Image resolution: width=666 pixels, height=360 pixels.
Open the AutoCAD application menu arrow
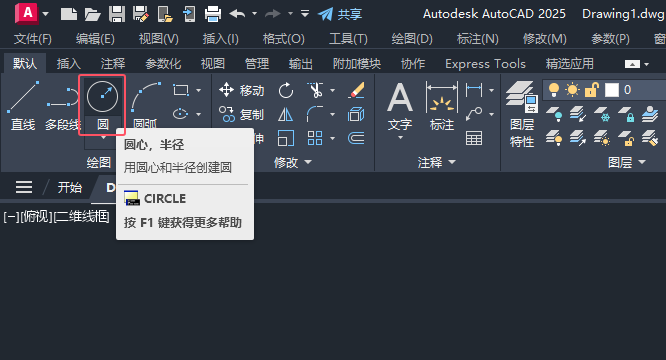(x=45, y=14)
